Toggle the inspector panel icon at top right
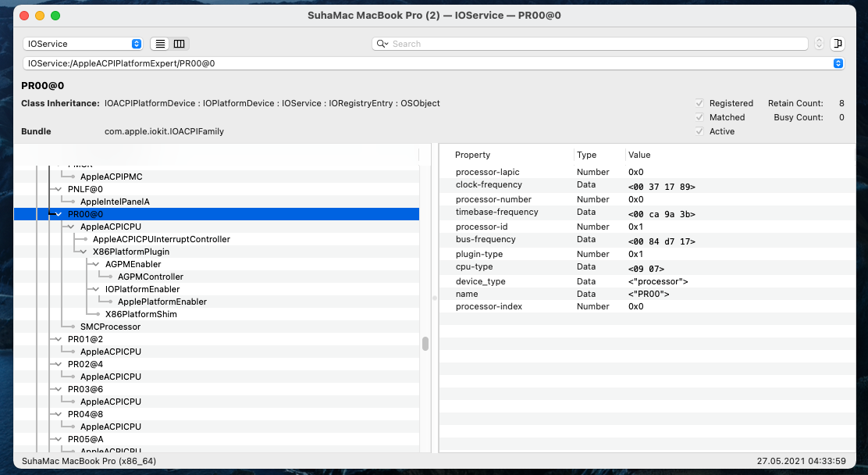The width and height of the screenshot is (868, 475). click(x=838, y=44)
